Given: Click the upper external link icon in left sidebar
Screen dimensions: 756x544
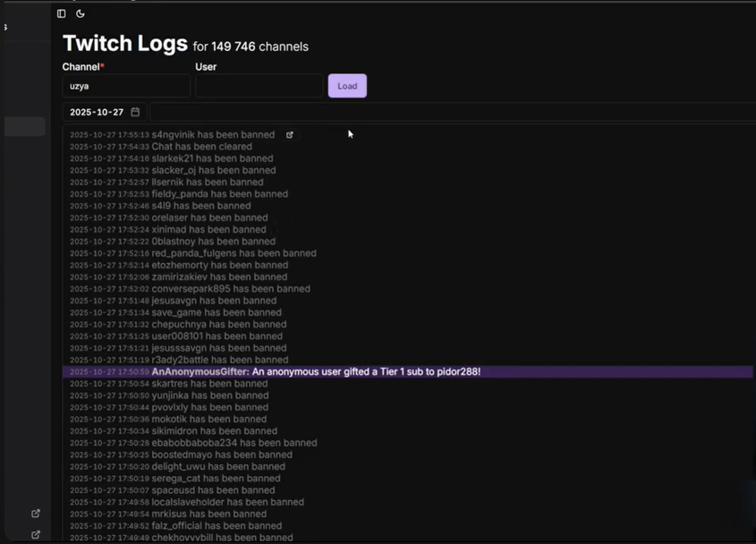Looking at the screenshot, I should [x=36, y=514].
